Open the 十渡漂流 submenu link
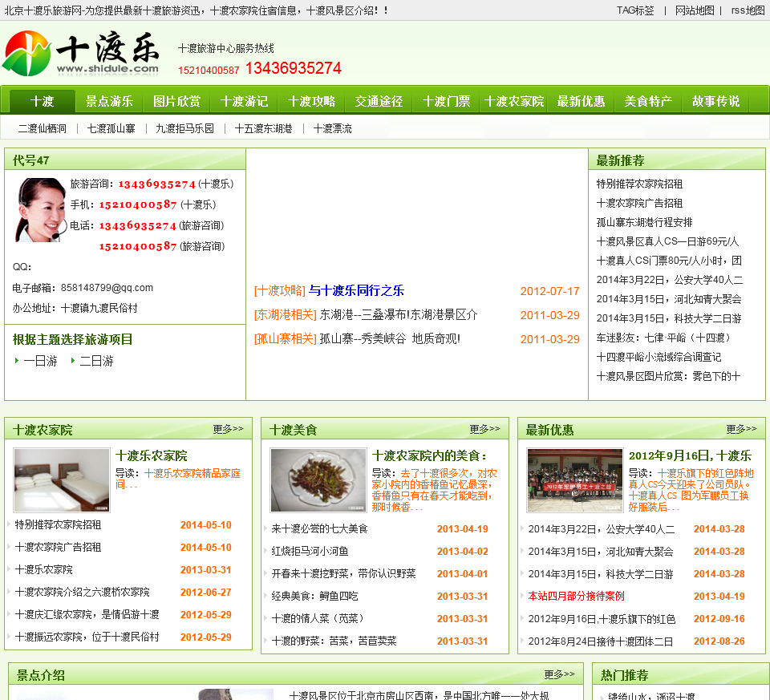 332,128
